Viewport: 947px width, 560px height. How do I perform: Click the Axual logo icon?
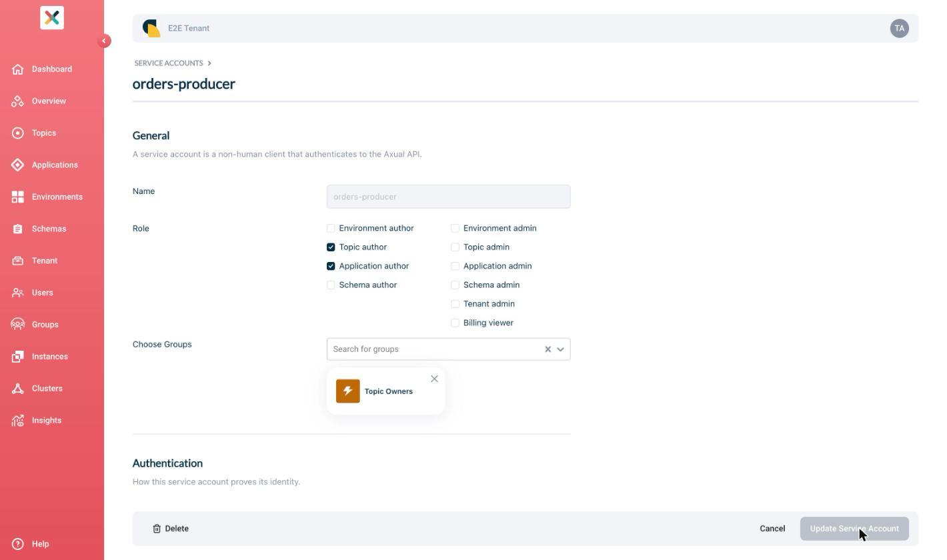(52, 17)
